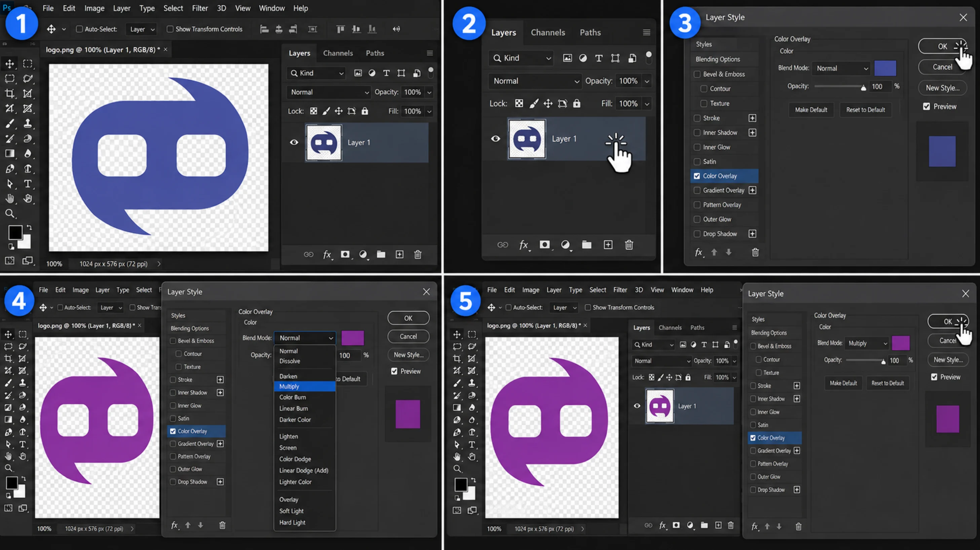Open Auto-Select Layer dropdown in step 1

142,29
